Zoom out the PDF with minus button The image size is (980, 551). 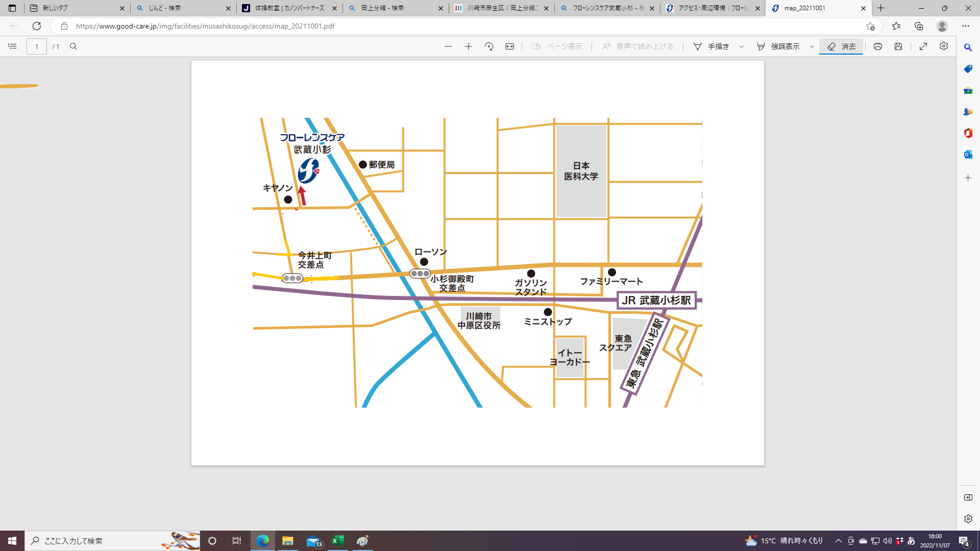[x=448, y=46]
